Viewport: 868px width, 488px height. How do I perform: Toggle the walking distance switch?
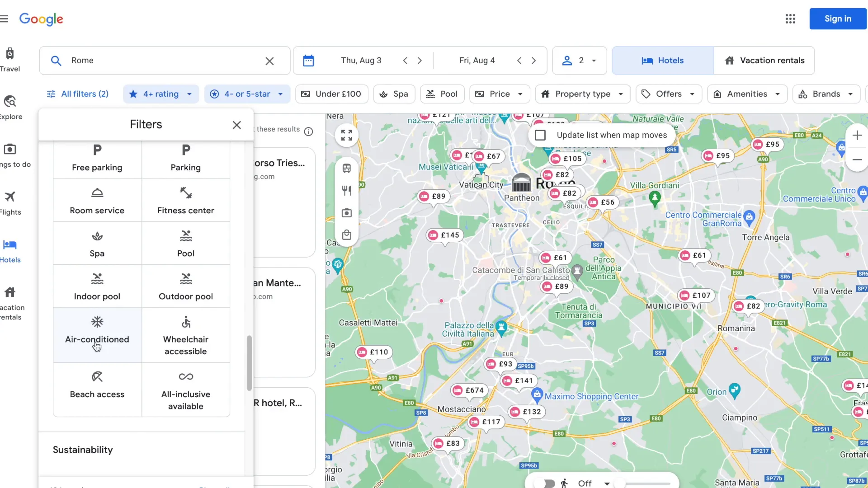(x=545, y=483)
